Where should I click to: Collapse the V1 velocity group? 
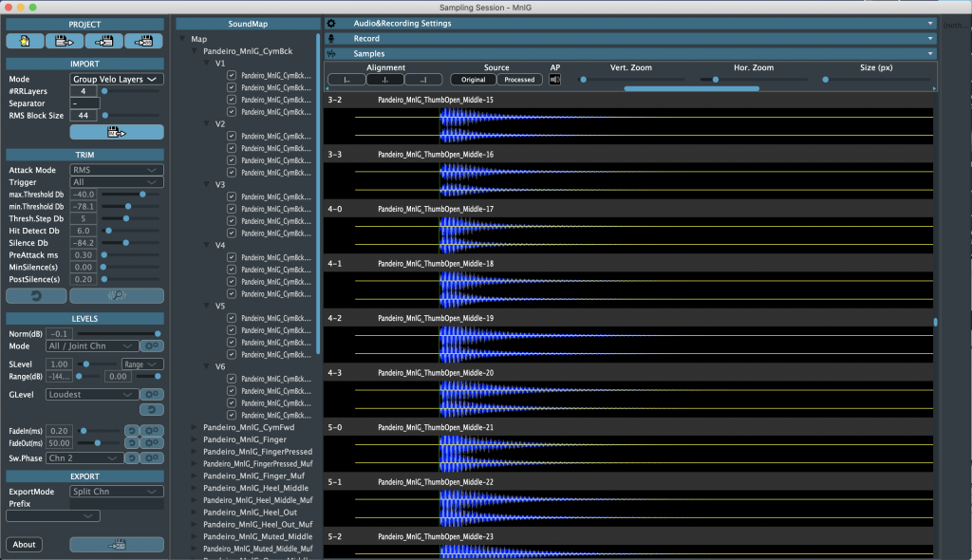(207, 64)
